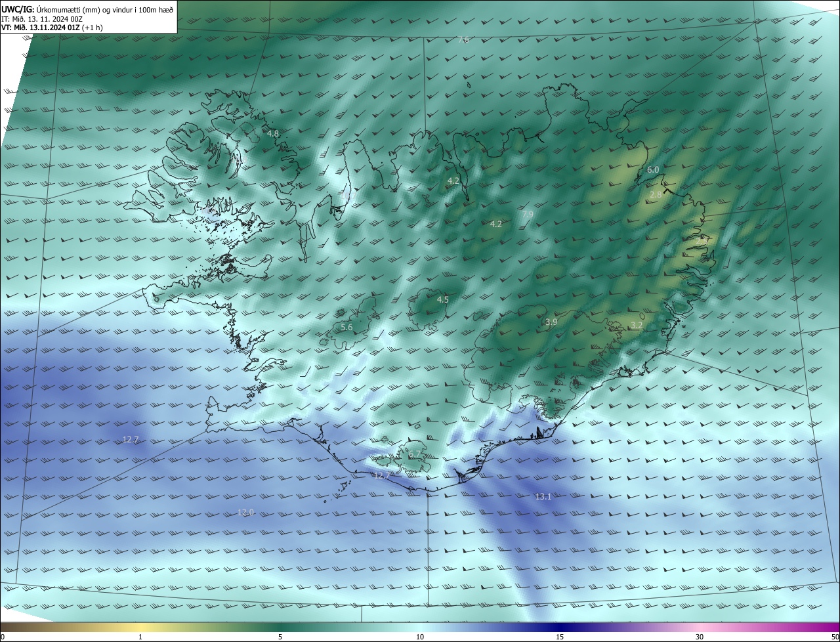The width and height of the screenshot is (840, 642).
Task: Select the 'IT: Mið. 13. 11. 2024 00Z' line
Action: pos(41,19)
